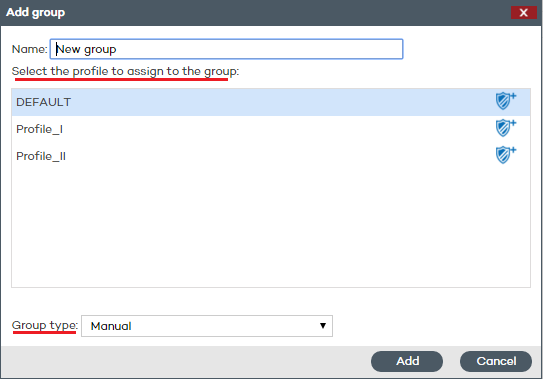
Task: Click the Add button
Action: click(x=407, y=361)
